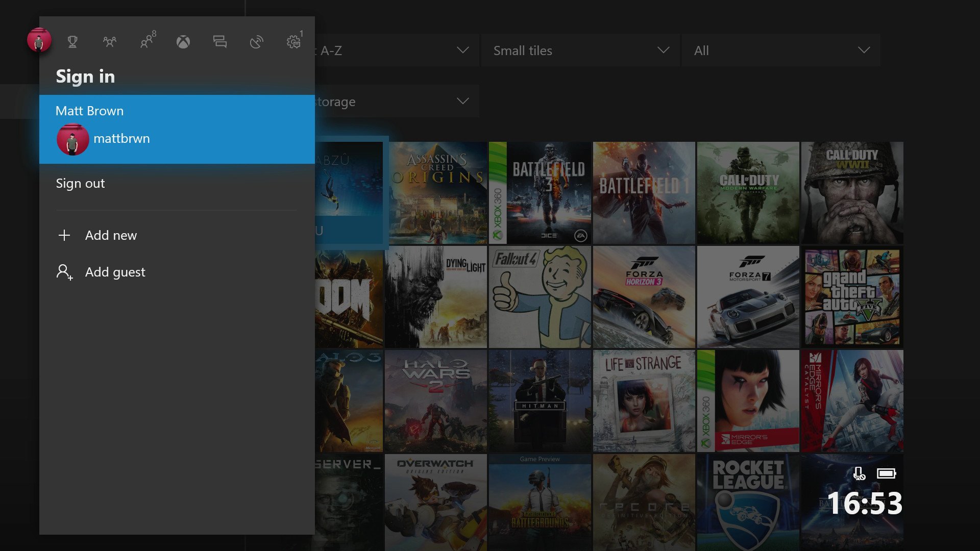Toggle visibility of Matt Brown profile

[177, 129]
